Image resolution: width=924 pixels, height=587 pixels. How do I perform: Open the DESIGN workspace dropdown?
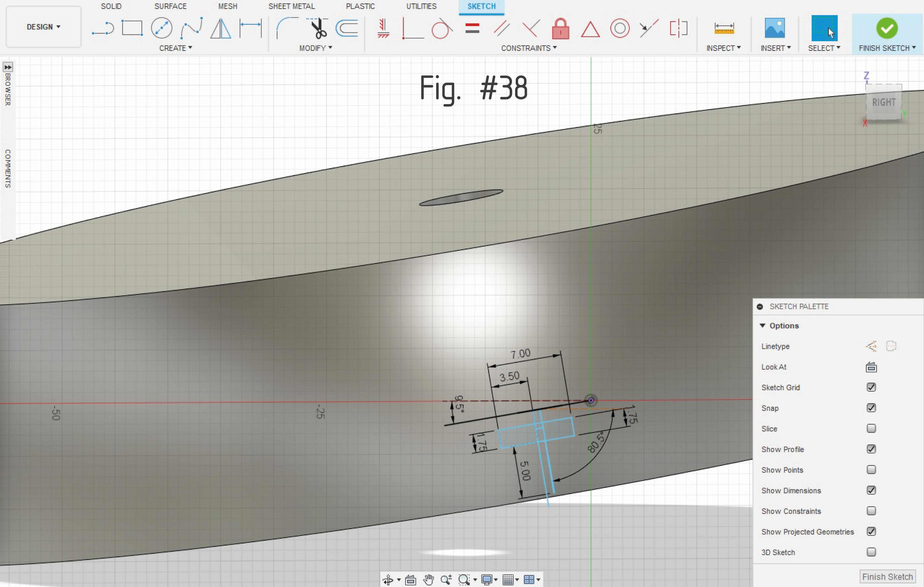coord(43,27)
